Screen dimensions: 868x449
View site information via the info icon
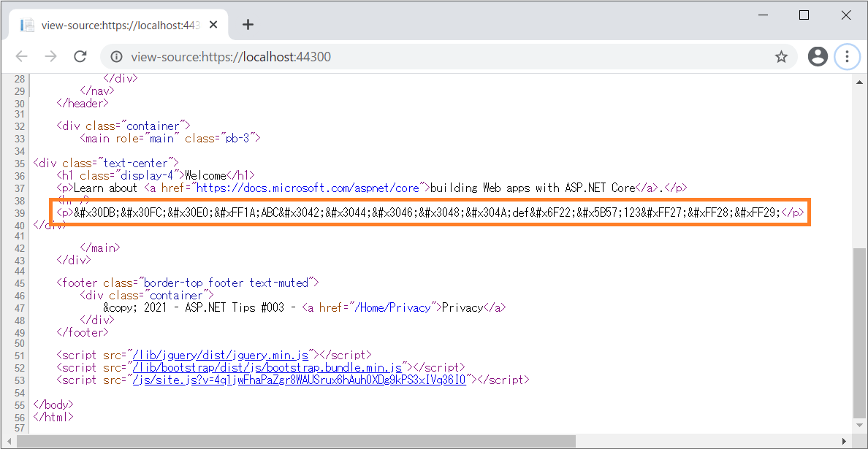pyautogui.click(x=116, y=56)
